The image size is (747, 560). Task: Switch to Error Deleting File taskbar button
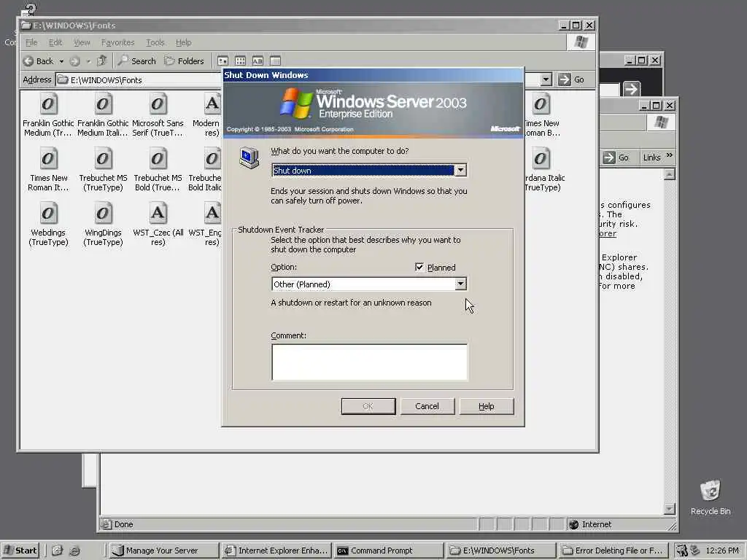pos(613,551)
